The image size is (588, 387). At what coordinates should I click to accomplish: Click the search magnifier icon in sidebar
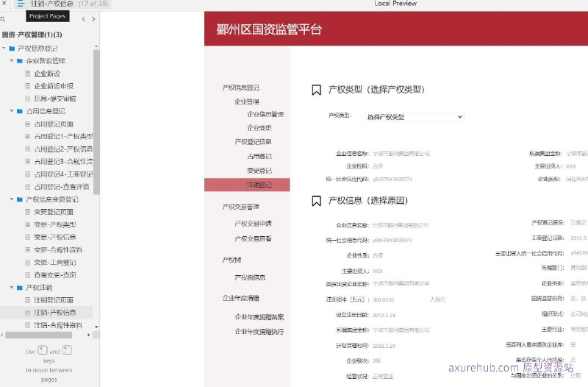pyautogui.click(x=3, y=19)
